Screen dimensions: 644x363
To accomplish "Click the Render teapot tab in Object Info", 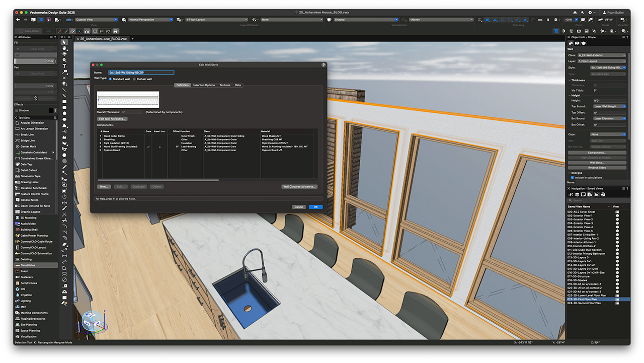I will coord(584,43).
